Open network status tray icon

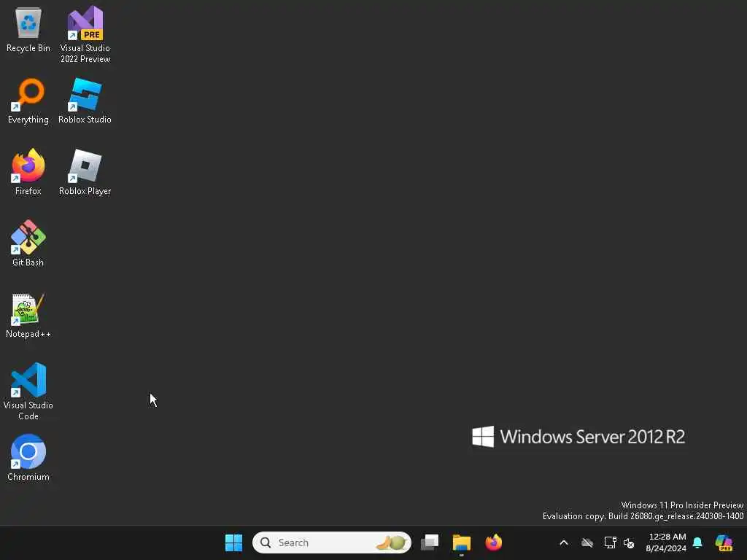(610, 542)
